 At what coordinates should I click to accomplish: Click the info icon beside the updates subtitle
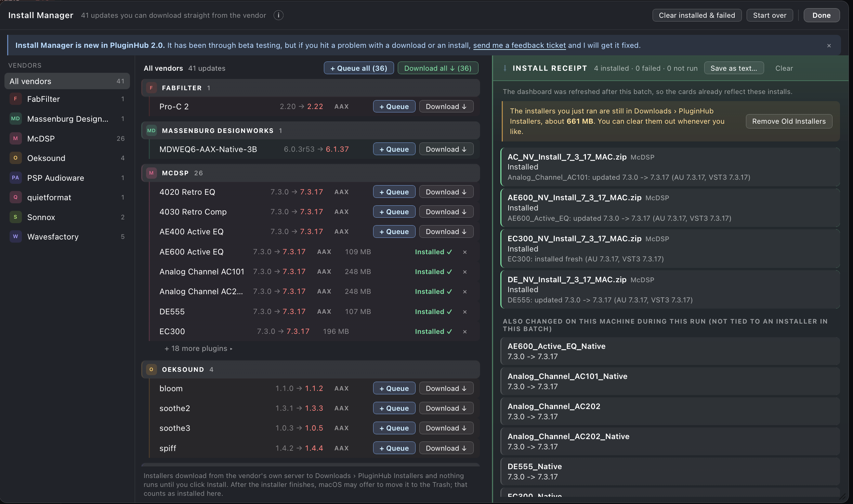(278, 15)
